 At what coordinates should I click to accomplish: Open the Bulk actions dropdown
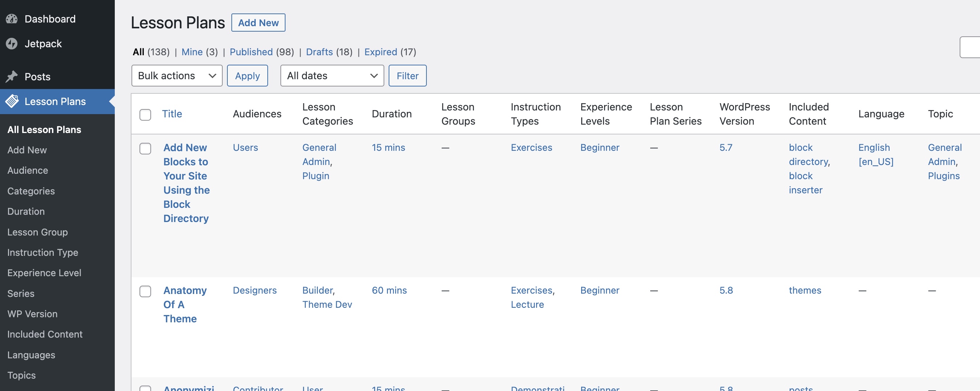(177, 75)
